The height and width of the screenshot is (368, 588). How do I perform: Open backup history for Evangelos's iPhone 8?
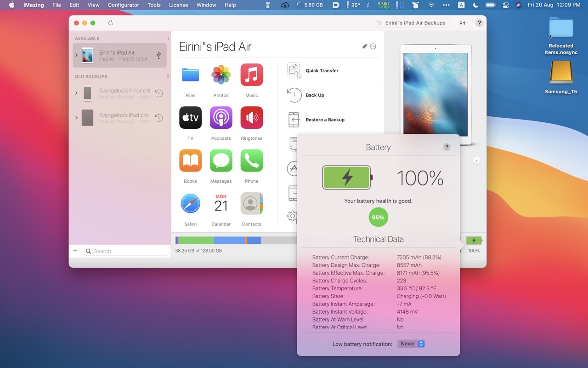click(158, 93)
